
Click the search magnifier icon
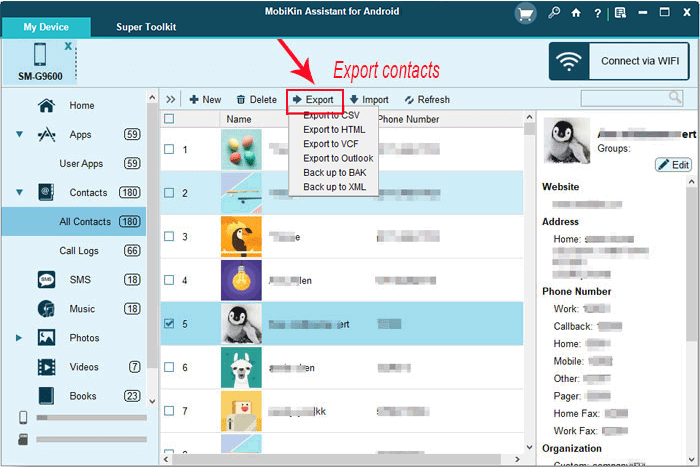click(675, 97)
